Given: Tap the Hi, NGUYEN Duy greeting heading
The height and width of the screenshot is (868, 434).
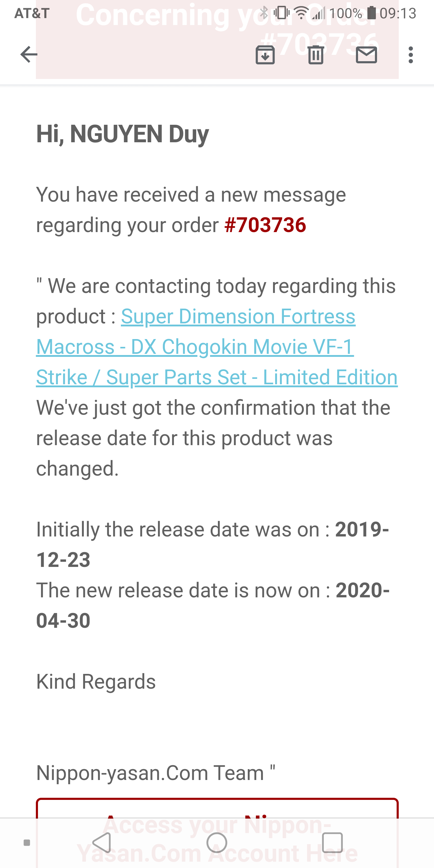Looking at the screenshot, I should 123,134.
